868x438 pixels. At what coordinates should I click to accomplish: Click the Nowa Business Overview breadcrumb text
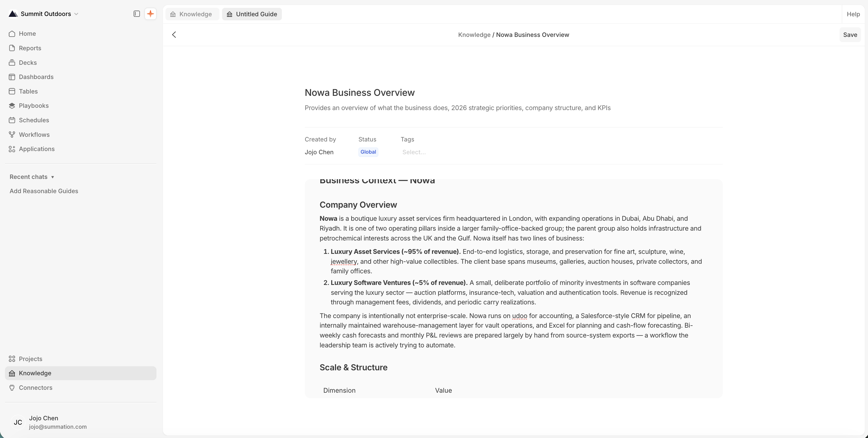(x=532, y=35)
